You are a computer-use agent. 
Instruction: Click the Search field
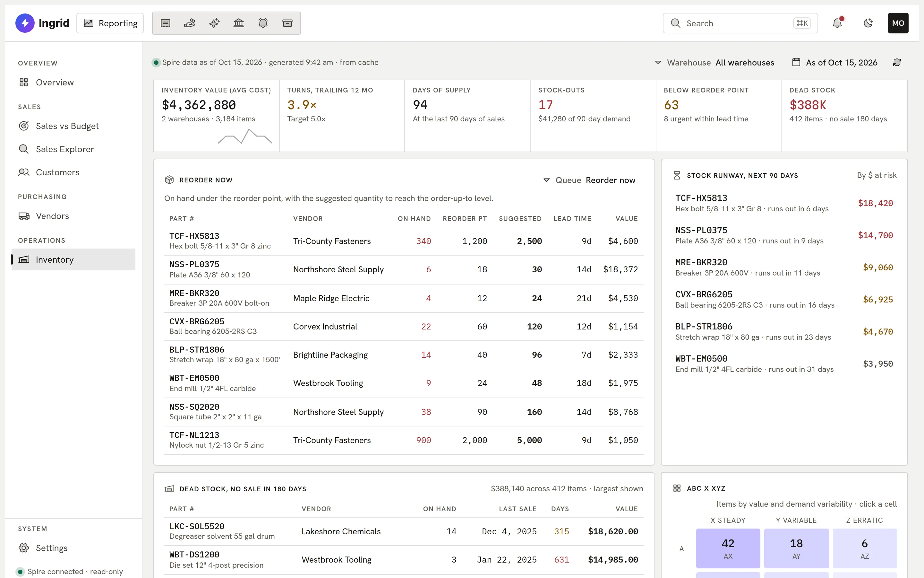pyautogui.click(x=740, y=23)
